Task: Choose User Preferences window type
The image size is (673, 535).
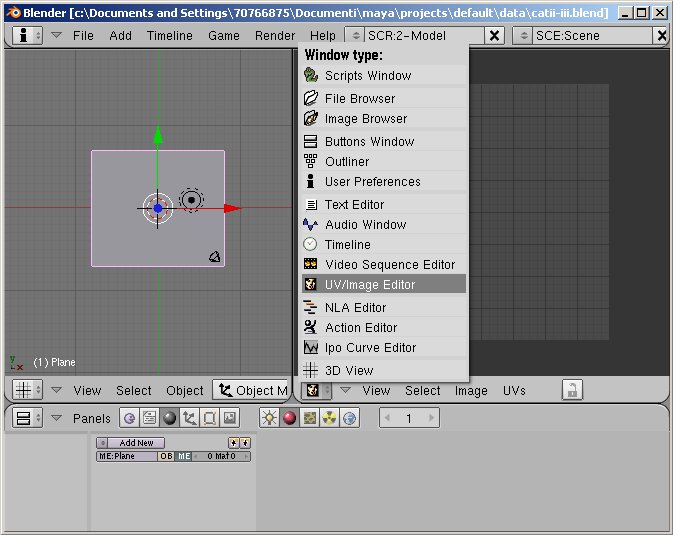Action: pos(384,182)
